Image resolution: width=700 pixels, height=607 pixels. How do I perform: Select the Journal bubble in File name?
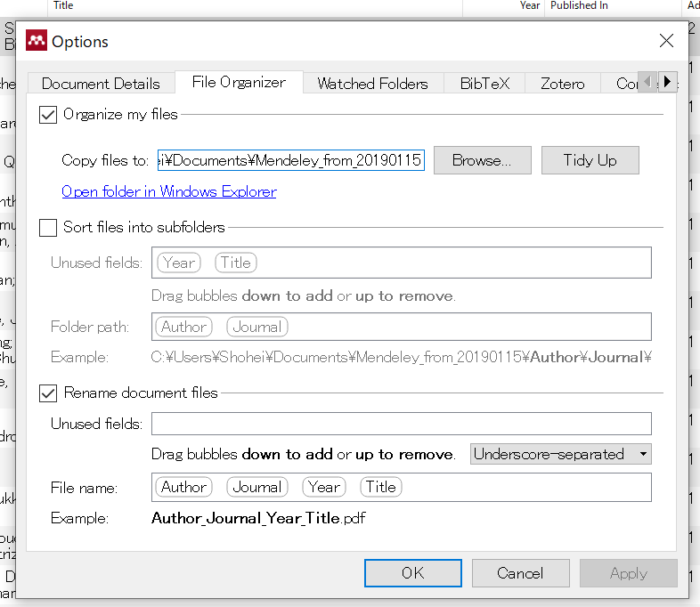click(x=257, y=487)
